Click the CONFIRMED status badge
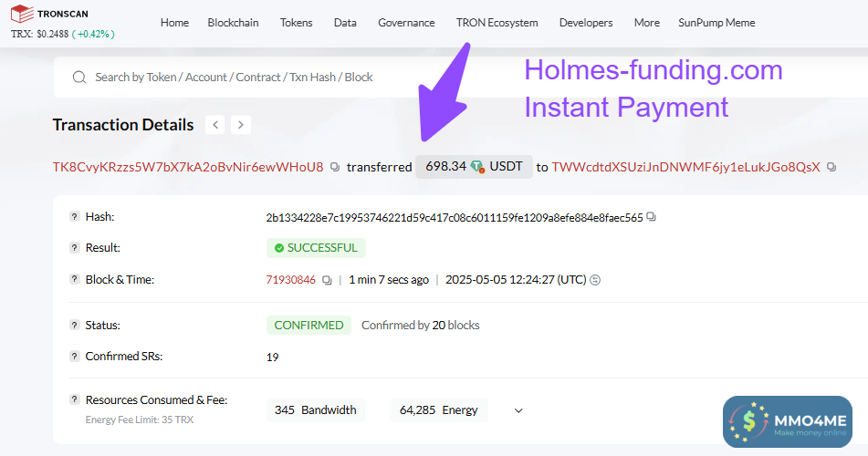 [x=309, y=326]
